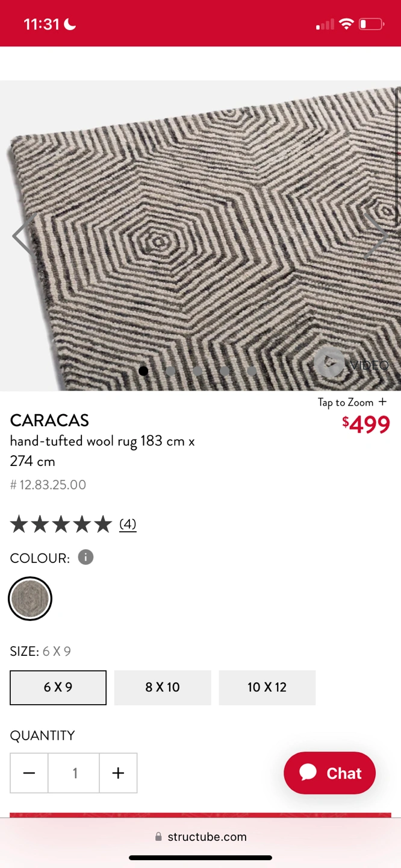Pick the 10 X 12 size
Image resolution: width=401 pixels, height=868 pixels.
[267, 687]
